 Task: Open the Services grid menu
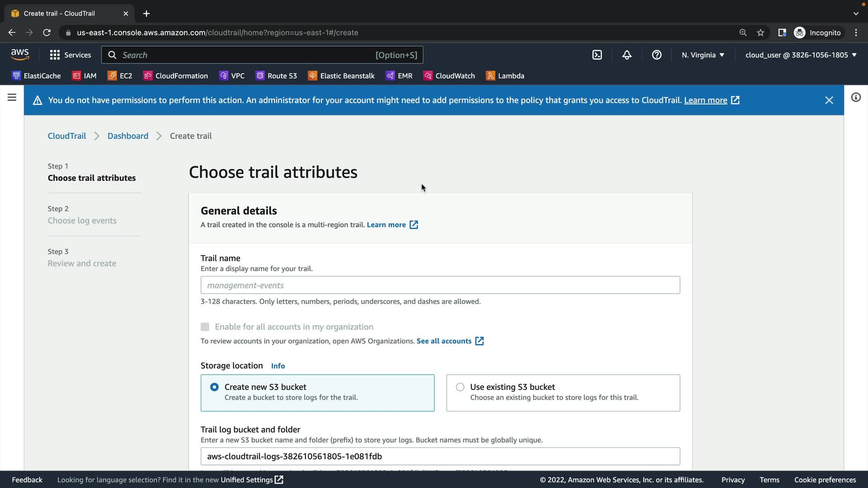click(x=70, y=55)
